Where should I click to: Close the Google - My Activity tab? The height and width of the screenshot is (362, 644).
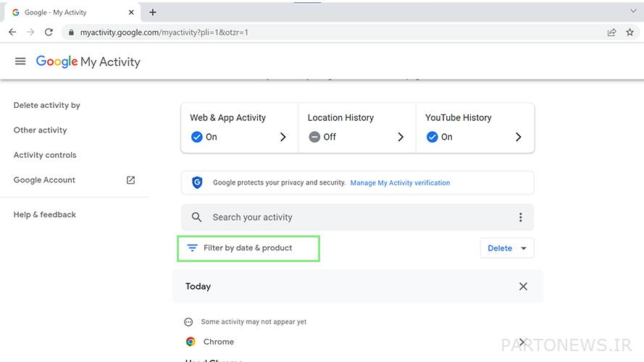(x=131, y=12)
